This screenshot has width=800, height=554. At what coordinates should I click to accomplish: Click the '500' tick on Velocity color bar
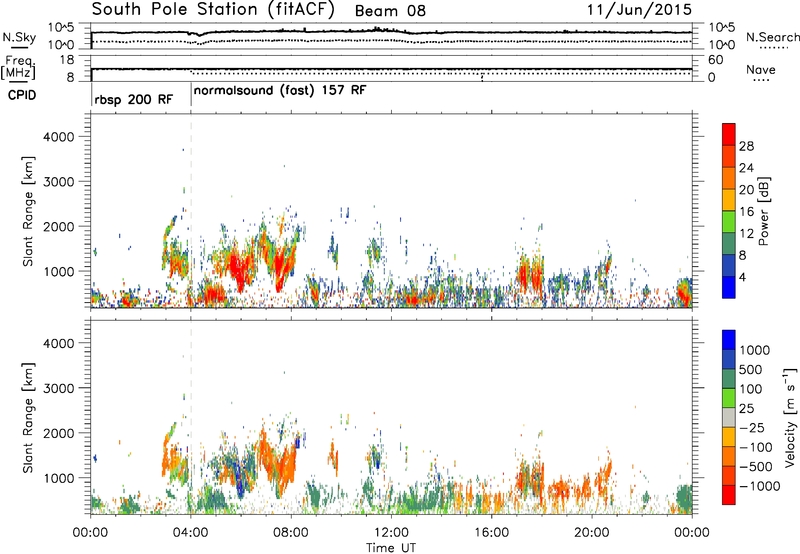tap(751, 369)
